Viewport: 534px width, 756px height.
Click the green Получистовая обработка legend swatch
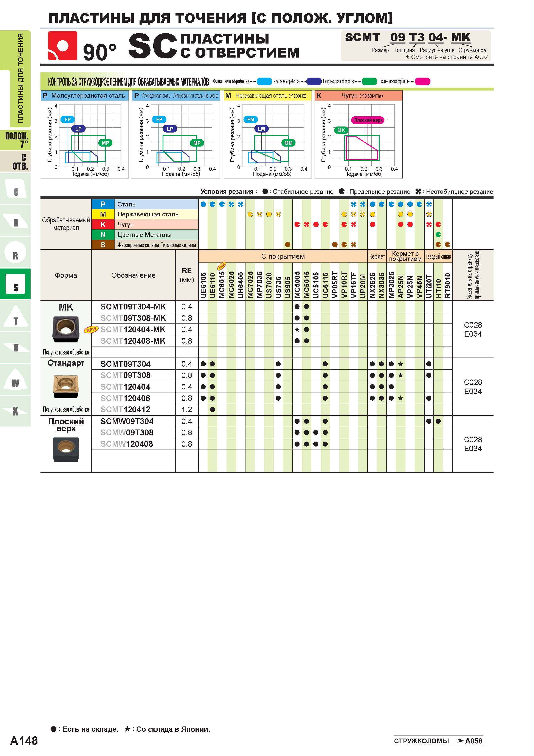click(x=369, y=81)
